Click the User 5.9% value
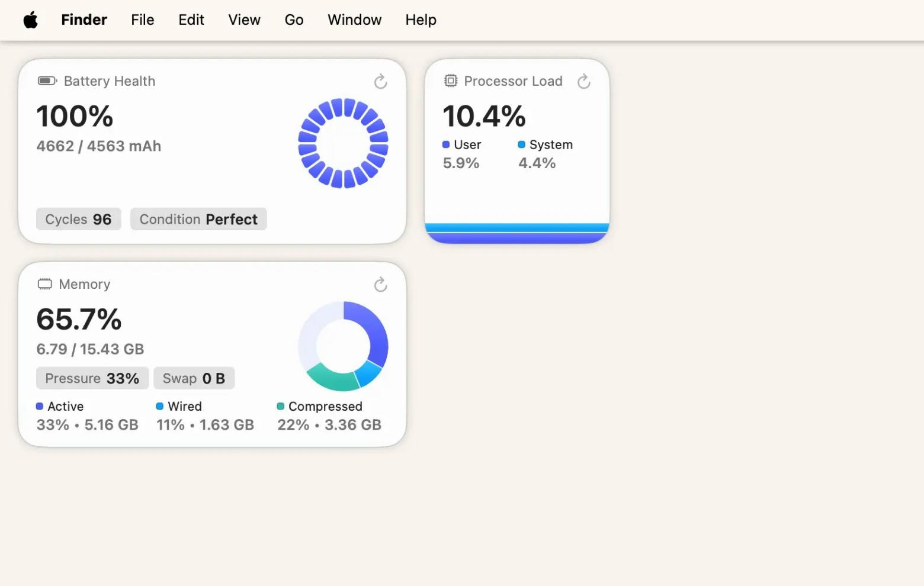The image size is (924, 586). pyautogui.click(x=461, y=163)
